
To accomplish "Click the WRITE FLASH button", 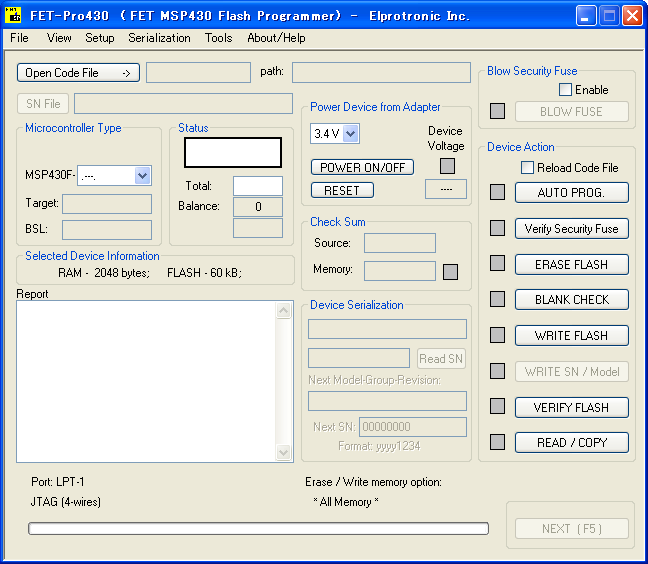I will [x=572, y=336].
